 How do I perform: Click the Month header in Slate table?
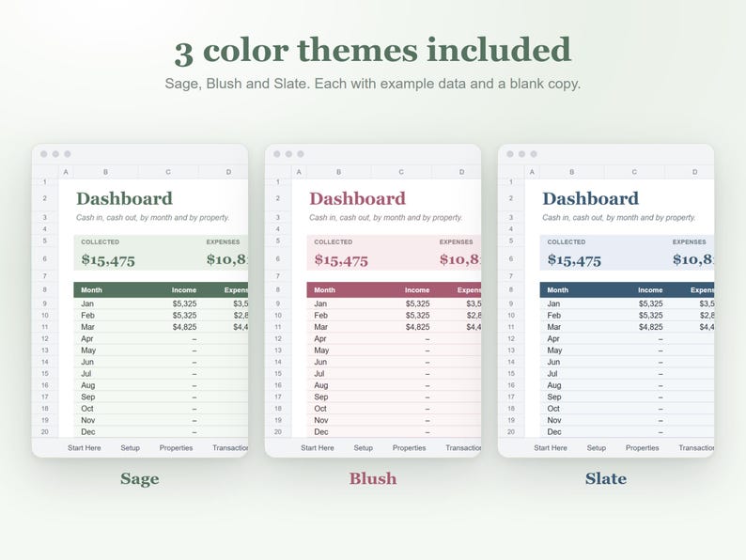(x=557, y=289)
